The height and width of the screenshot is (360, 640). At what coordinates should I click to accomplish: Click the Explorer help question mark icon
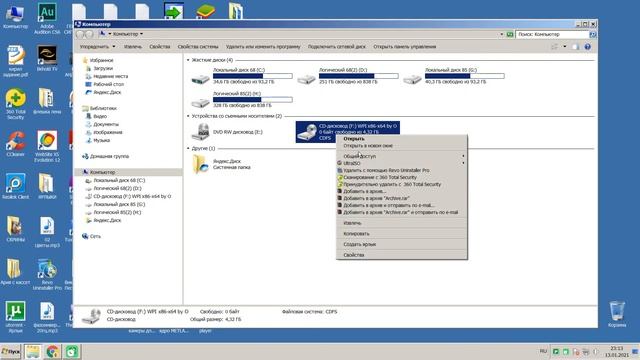coord(587,47)
